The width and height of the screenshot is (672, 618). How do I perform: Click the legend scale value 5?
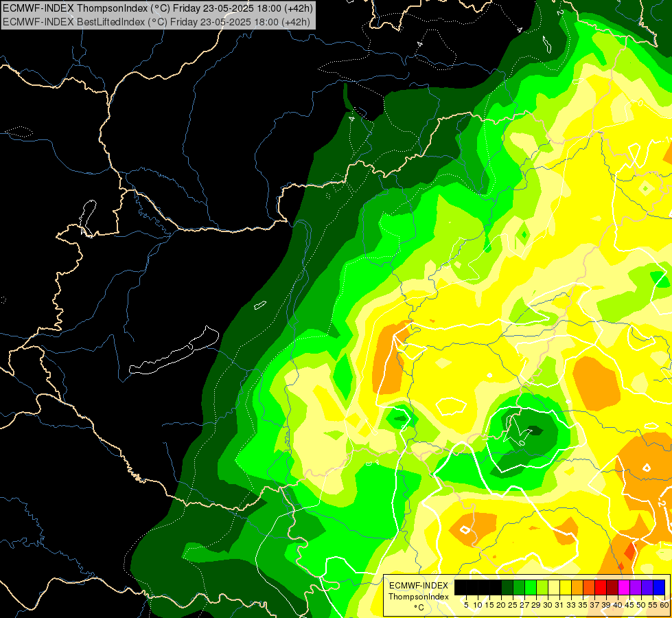[x=466, y=605]
